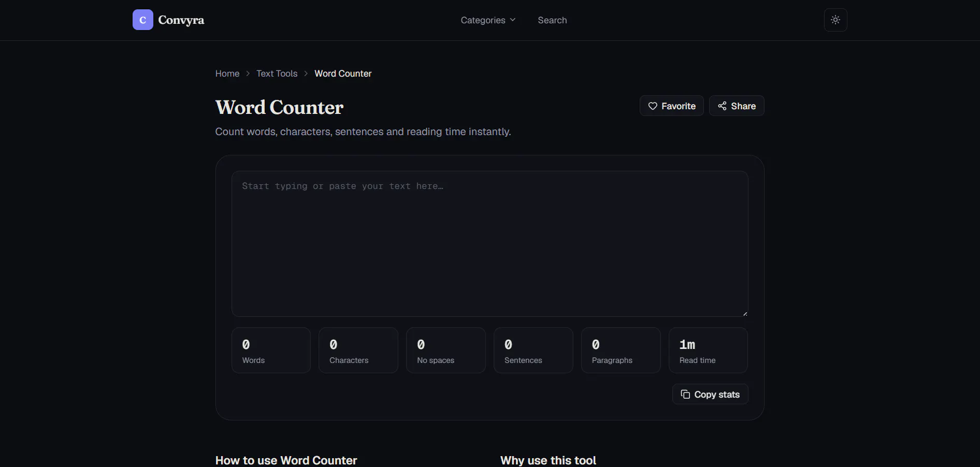The image size is (980, 467).
Task: Select the Sentences stat card
Action: (534, 350)
